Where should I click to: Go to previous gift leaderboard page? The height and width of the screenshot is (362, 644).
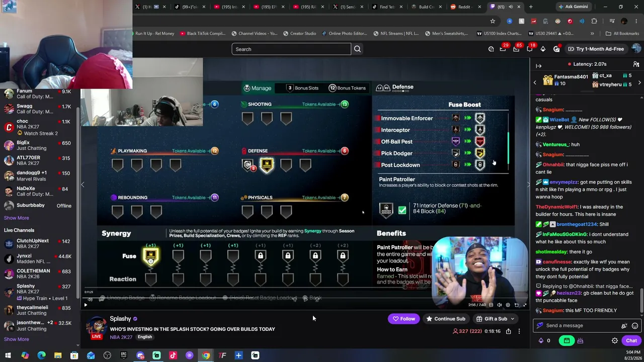pyautogui.click(x=535, y=82)
